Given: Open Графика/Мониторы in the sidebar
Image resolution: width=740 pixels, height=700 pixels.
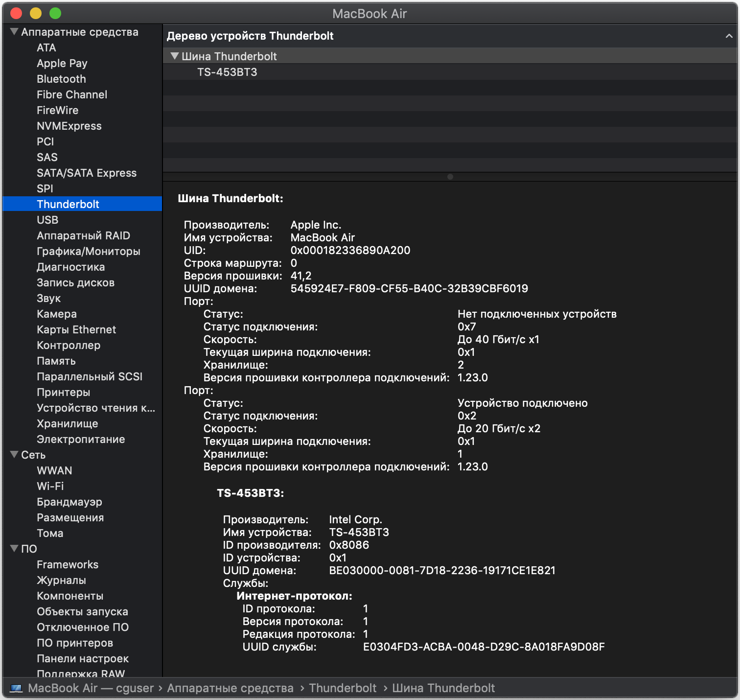Looking at the screenshot, I should pyautogui.click(x=88, y=252).
